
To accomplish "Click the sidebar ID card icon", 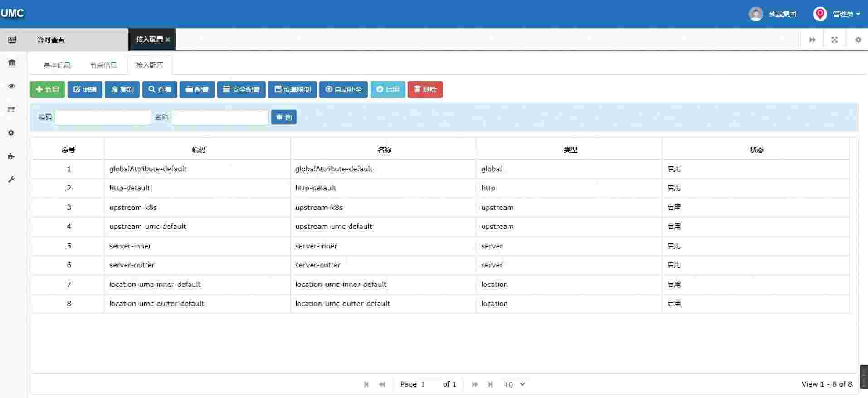I will click(x=12, y=39).
